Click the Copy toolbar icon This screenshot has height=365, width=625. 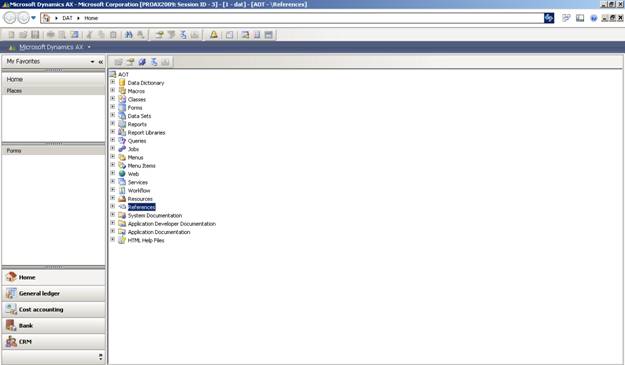(101, 35)
